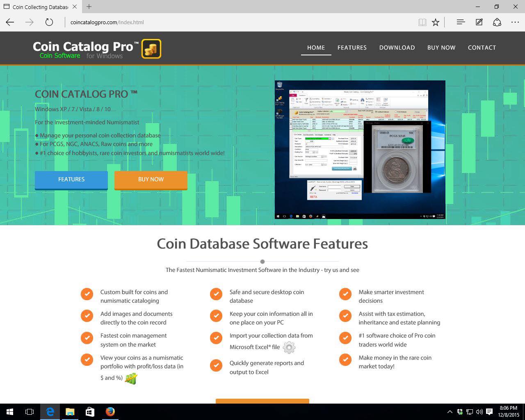Click 'Windows XP / 7 / Vista / 8 / 10' text
The image size is (525, 420).
click(73, 109)
